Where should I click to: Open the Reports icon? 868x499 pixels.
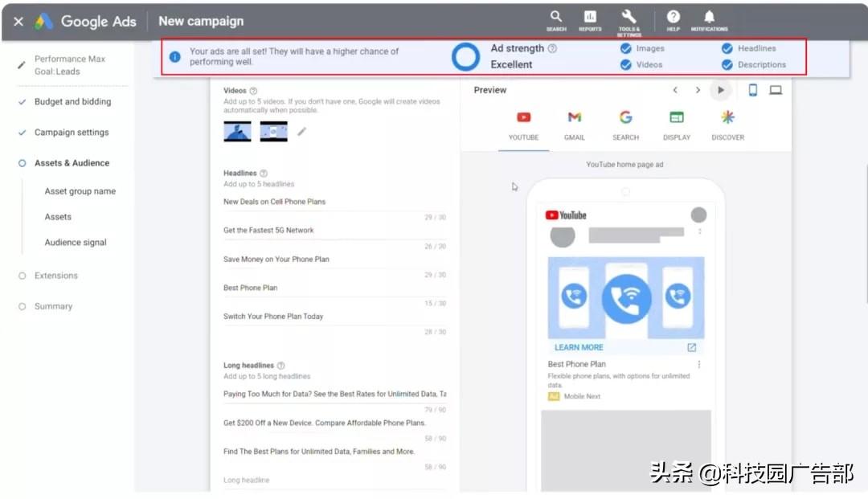click(x=590, y=20)
